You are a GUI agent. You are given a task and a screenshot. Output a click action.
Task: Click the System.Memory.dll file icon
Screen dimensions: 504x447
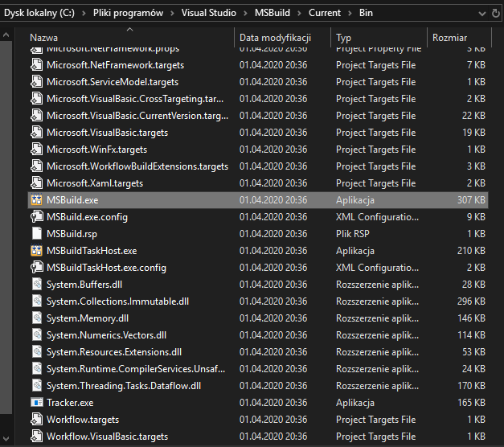click(37, 318)
